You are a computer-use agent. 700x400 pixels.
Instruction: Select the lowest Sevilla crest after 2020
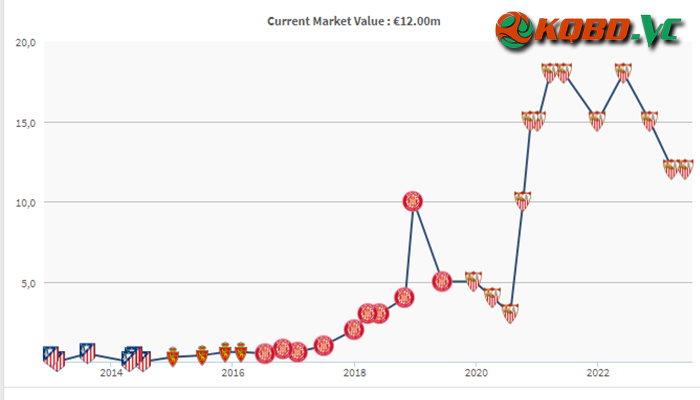pos(510,313)
